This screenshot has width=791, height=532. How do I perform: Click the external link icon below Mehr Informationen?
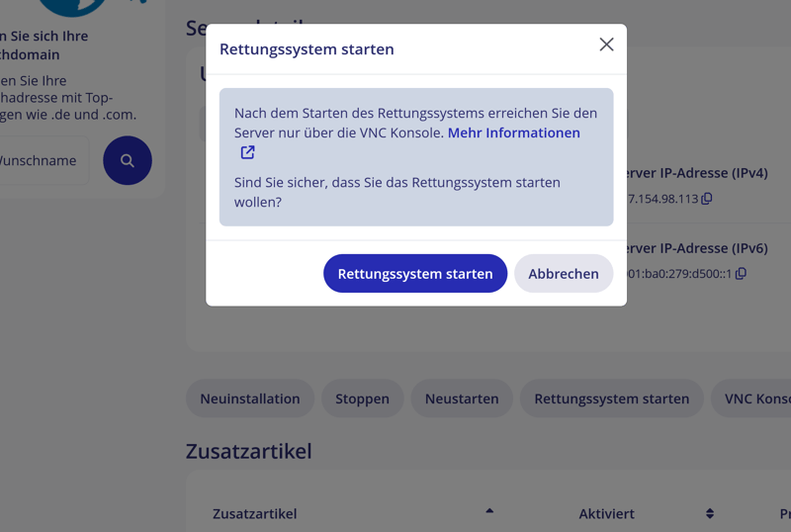click(247, 152)
